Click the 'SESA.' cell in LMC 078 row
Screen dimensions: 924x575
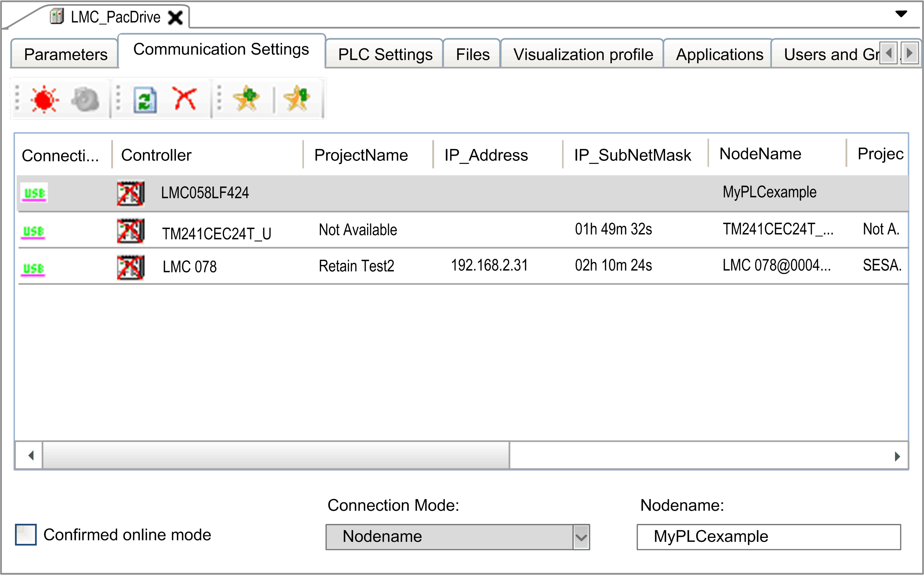click(x=882, y=265)
